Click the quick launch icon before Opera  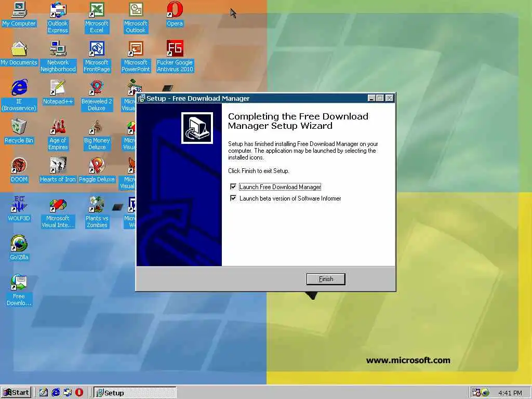coord(67,393)
